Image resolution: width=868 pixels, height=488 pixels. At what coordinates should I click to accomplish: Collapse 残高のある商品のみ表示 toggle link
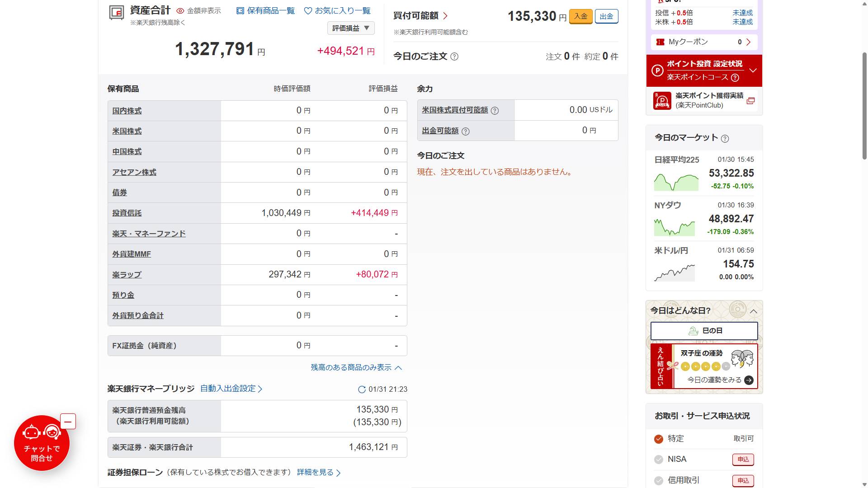[356, 368]
